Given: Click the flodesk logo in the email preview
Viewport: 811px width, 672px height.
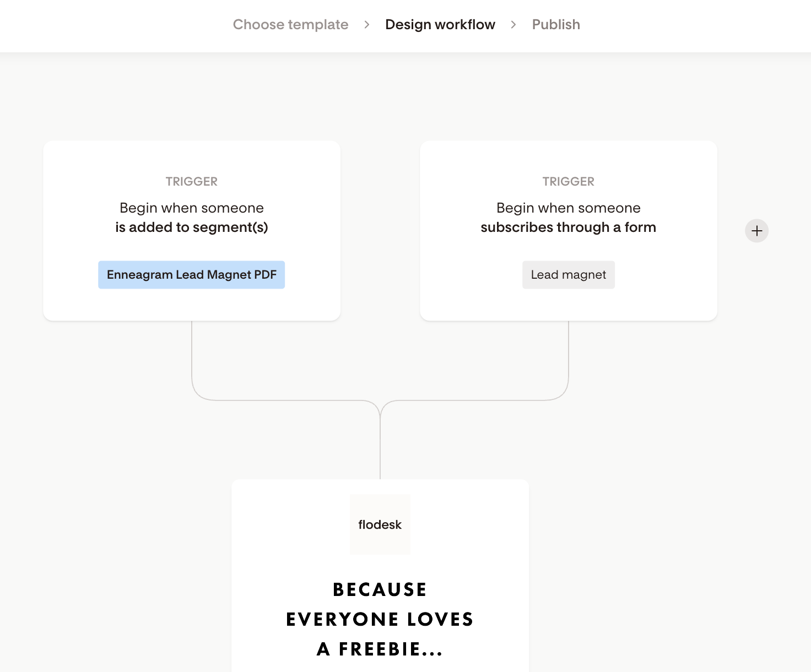Looking at the screenshot, I should tap(380, 524).
